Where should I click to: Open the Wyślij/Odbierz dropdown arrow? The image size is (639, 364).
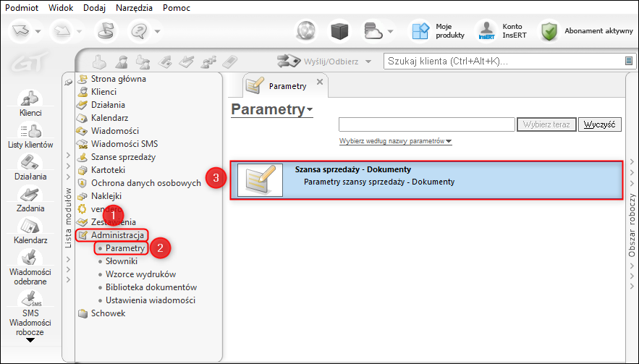click(x=368, y=62)
